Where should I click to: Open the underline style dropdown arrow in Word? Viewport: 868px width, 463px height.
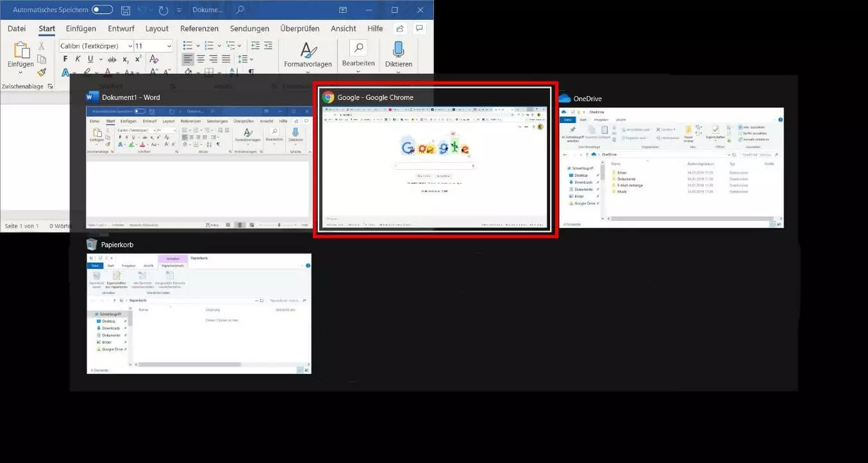tap(99, 60)
